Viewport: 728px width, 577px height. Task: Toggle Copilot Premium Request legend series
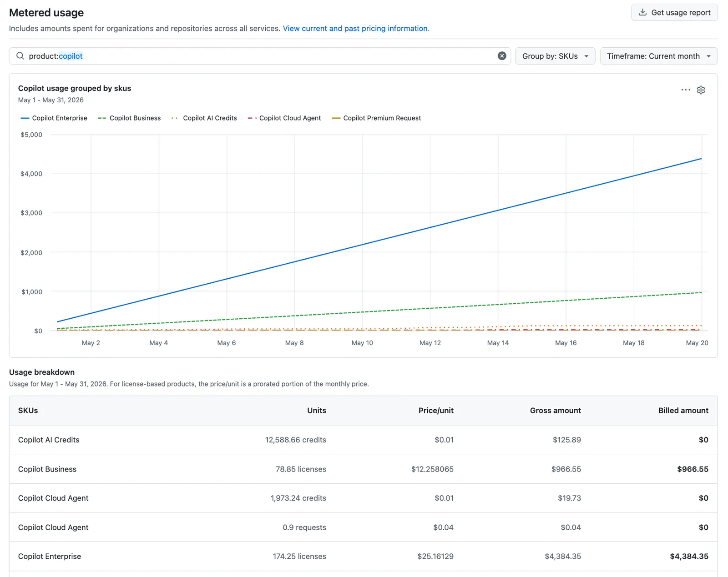tap(377, 118)
